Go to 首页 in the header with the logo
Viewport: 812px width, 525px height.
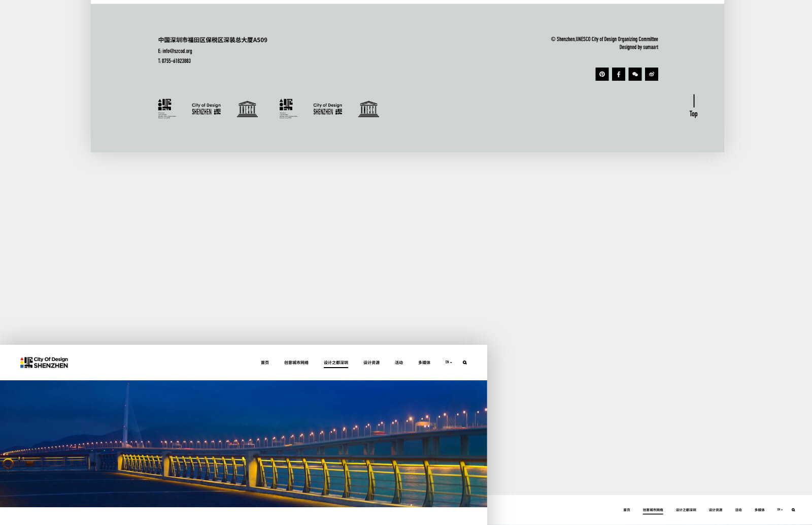click(265, 363)
